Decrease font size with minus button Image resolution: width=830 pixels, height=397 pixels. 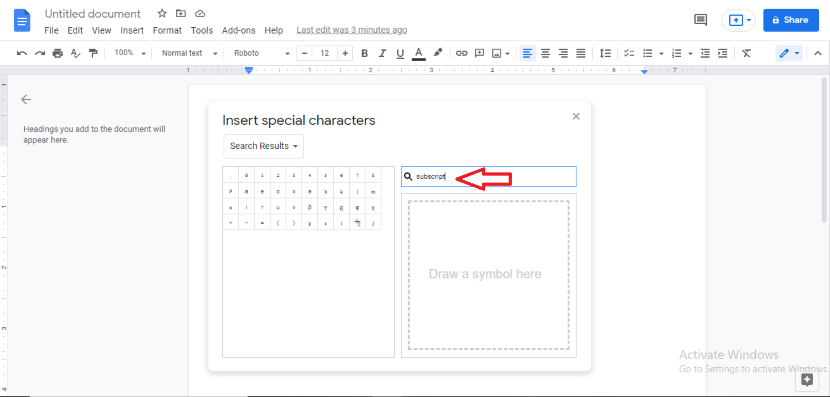pos(304,53)
